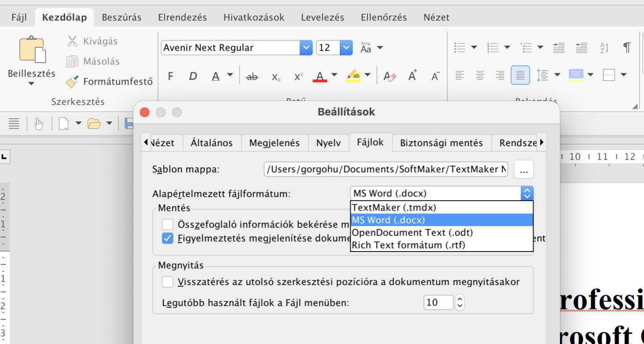Screen dimensions: 644x344
Task: Expand the borders dropdown arrow
Action: (623, 75)
